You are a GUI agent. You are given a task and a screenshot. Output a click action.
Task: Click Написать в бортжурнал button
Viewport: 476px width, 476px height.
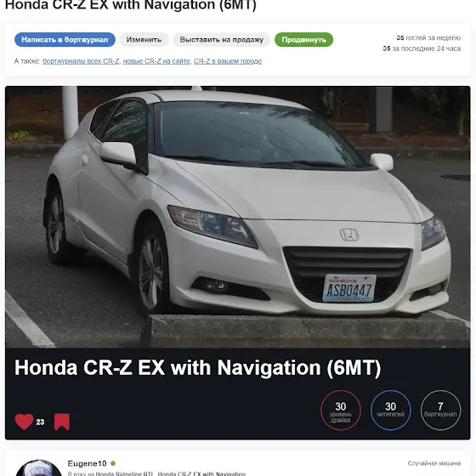pyautogui.click(x=65, y=40)
